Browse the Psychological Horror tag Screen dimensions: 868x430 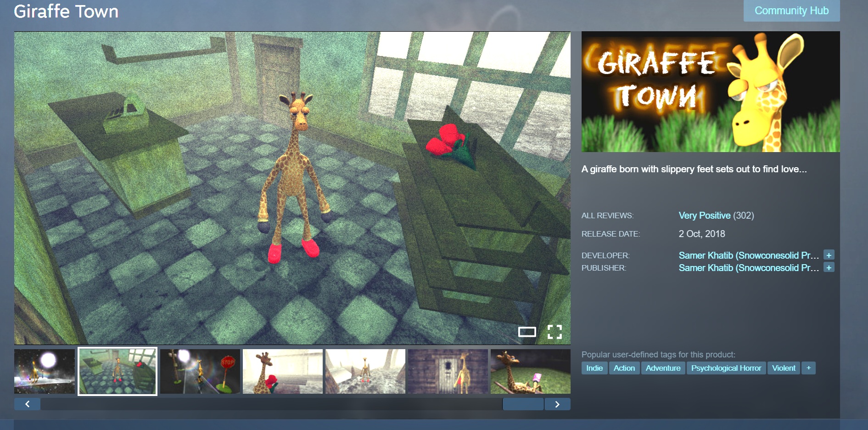(x=726, y=368)
